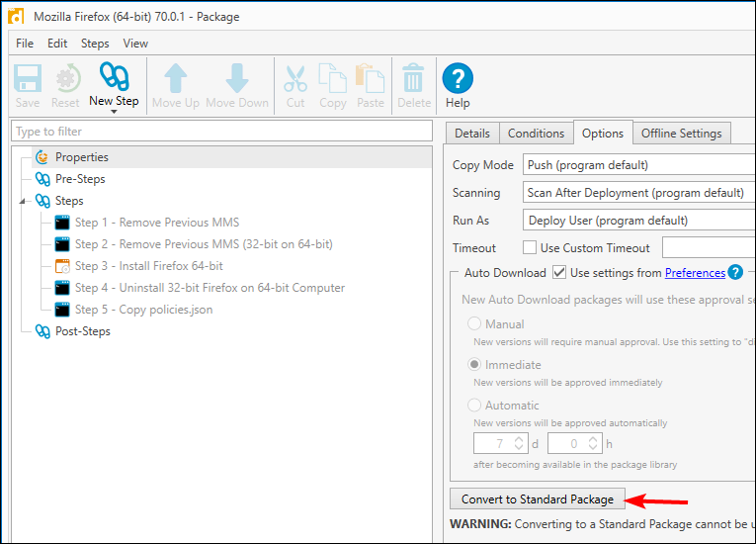Click the Type to filter search field
This screenshot has height=544, width=756.
pos(222,132)
